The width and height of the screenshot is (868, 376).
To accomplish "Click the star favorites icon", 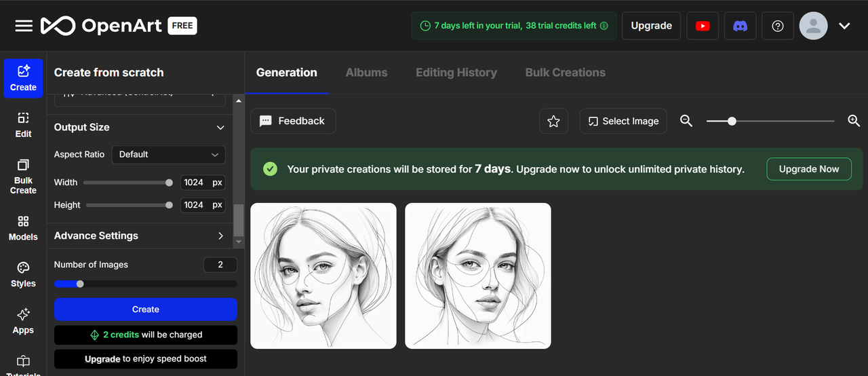I will tap(553, 121).
